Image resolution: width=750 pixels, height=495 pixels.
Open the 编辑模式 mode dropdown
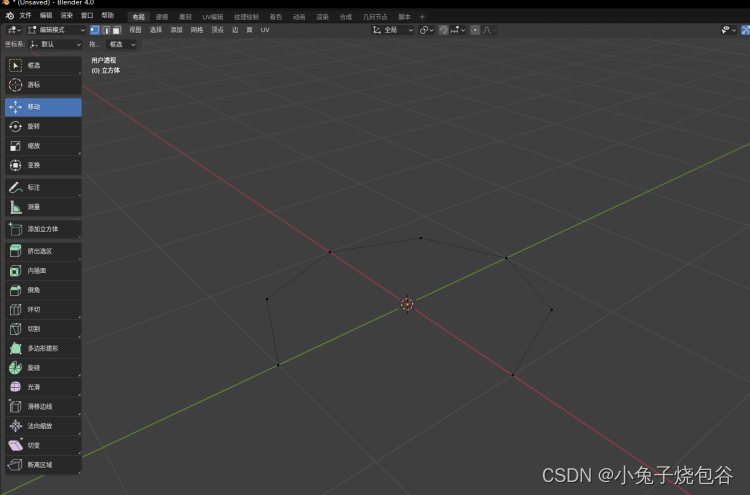pyautogui.click(x=56, y=30)
